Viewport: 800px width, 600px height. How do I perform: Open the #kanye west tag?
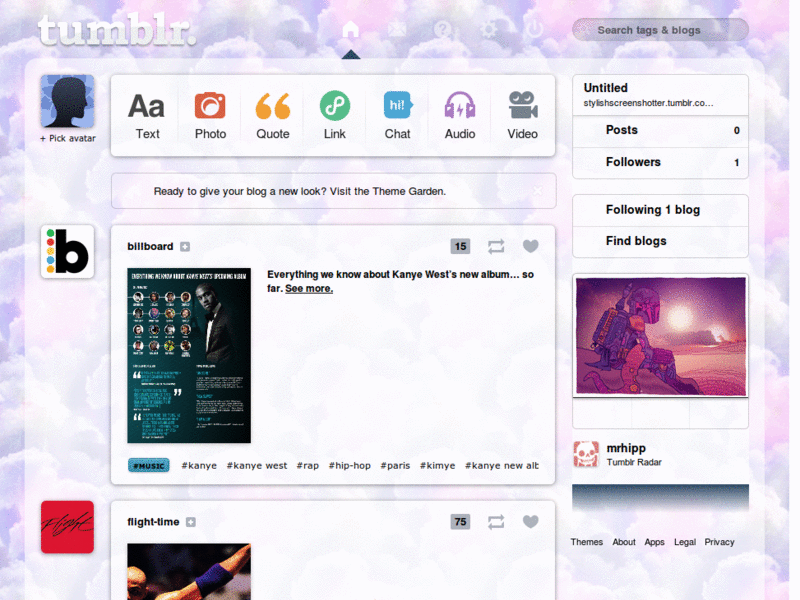click(257, 465)
